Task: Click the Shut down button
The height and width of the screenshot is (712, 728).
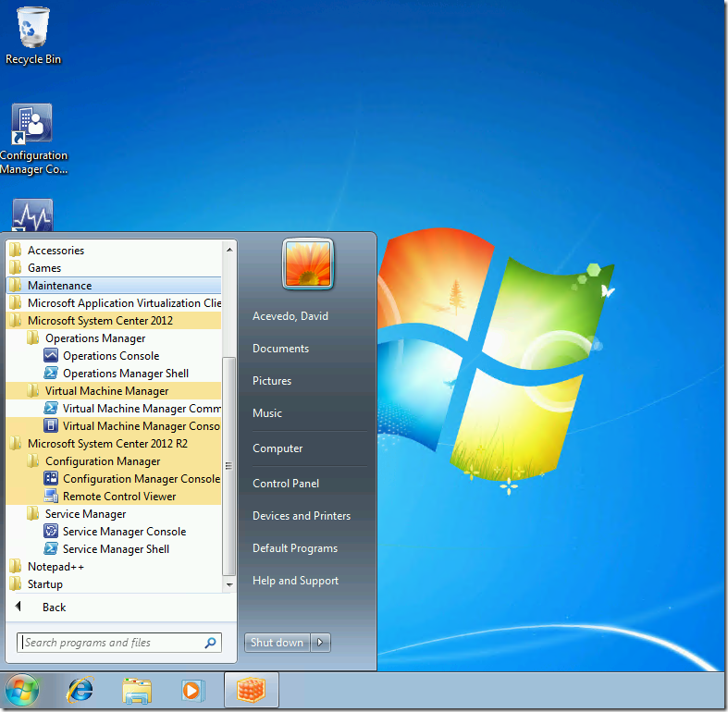Action: pos(278,643)
